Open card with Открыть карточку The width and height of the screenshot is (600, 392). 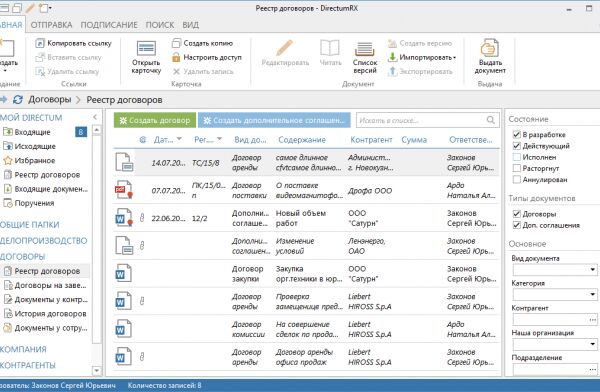[x=146, y=57]
